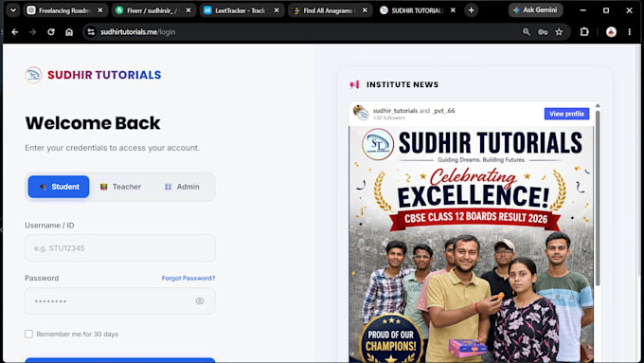Image resolution: width=644 pixels, height=363 pixels.
Task: Click the '130 followers' text
Action: click(x=389, y=118)
